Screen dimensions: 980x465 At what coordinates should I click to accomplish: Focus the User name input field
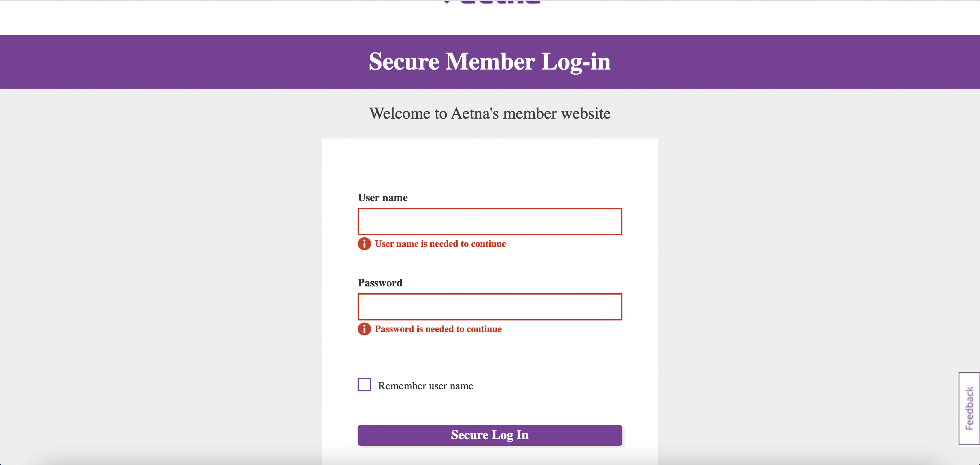click(490, 221)
